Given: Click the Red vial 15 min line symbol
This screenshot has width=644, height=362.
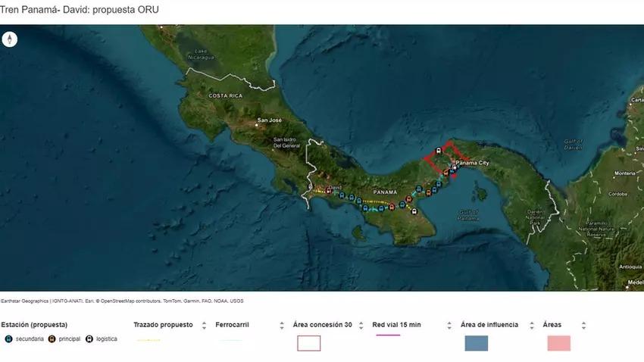Looking at the screenshot, I should (x=388, y=334).
